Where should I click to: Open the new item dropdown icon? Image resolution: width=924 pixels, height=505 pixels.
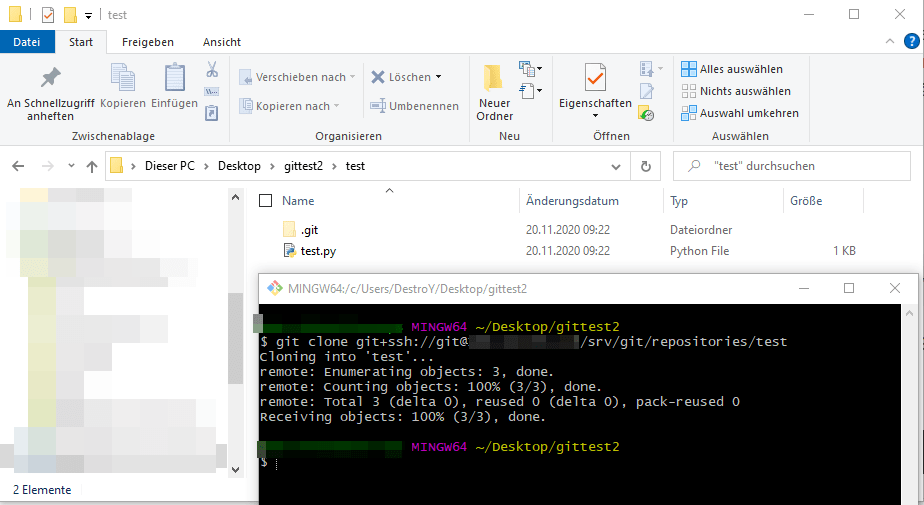[x=530, y=69]
